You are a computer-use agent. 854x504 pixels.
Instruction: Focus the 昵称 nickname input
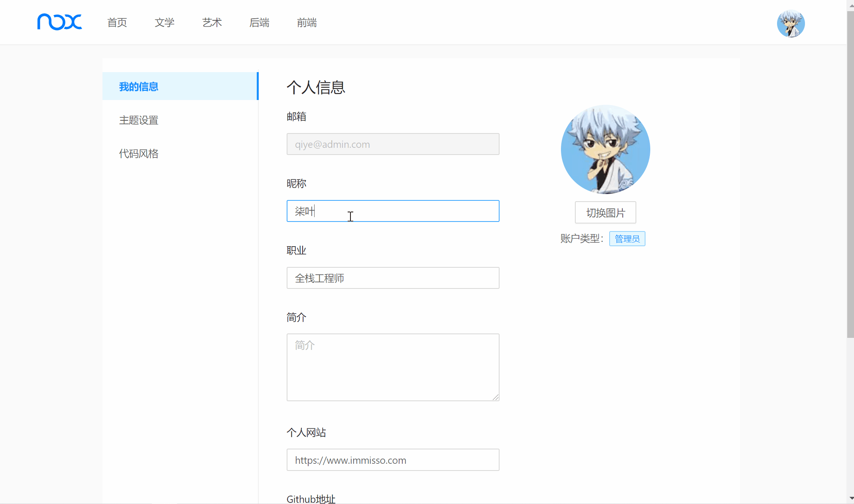pyautogui.click(x=393, y=211)
